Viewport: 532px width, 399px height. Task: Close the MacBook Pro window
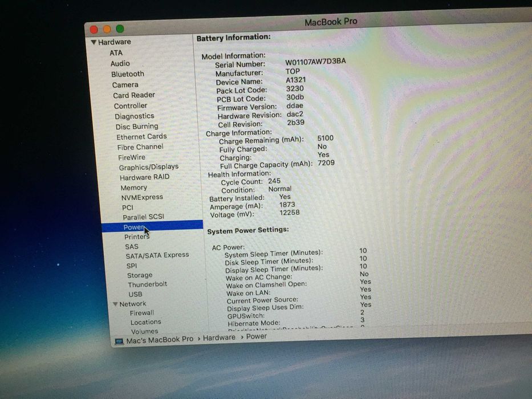coord(94,30)
